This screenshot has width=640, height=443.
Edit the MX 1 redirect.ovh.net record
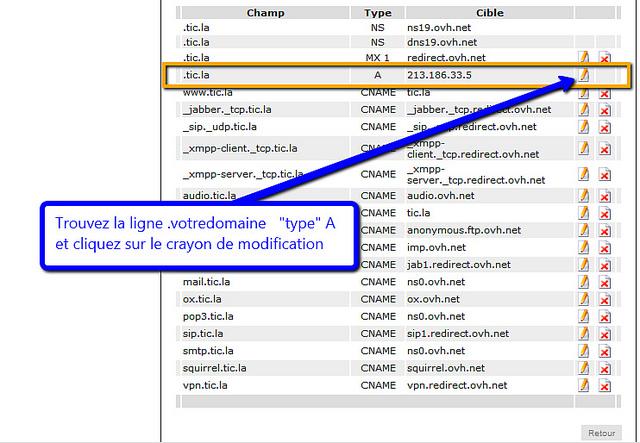coord(584,58)
